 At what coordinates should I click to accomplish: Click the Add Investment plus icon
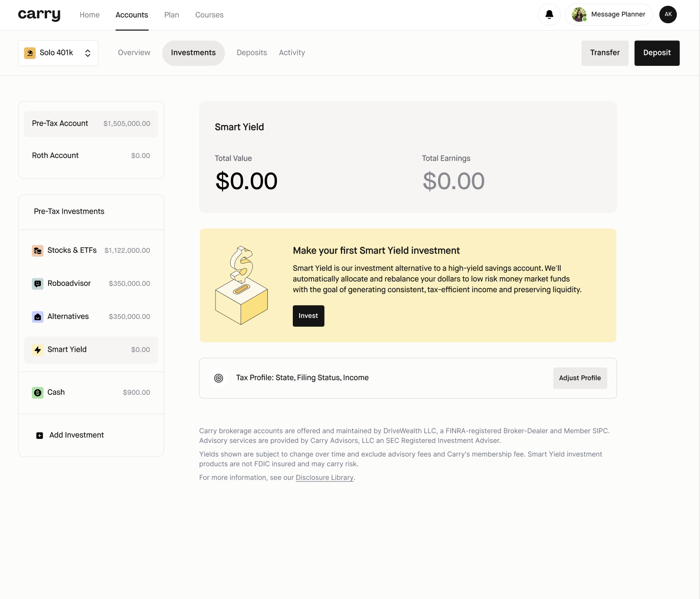[39, 435]
